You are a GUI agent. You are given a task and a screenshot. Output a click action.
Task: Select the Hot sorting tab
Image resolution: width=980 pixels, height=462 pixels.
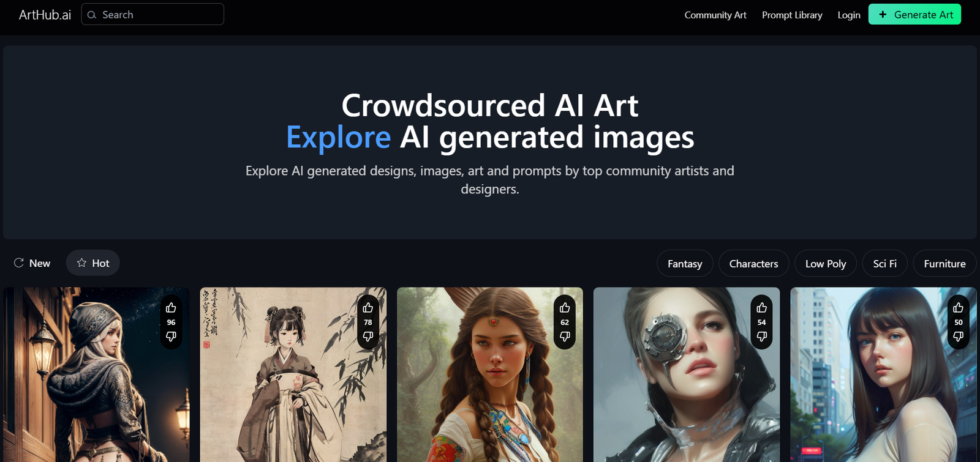93,263
